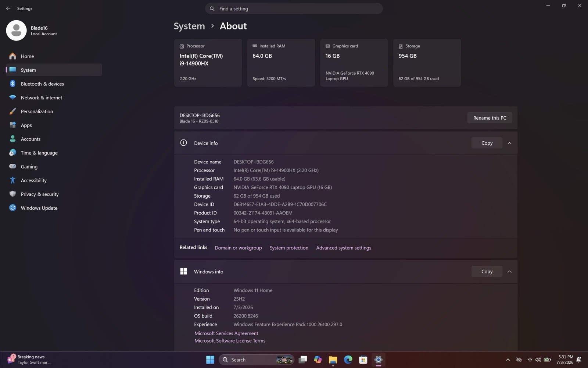Click Rename this PC button

click(490, 118)
